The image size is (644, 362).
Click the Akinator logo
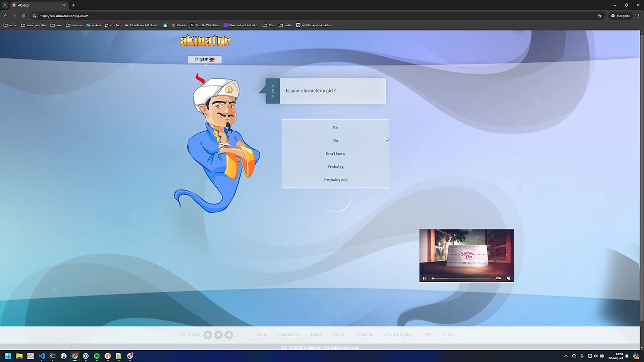205,41
